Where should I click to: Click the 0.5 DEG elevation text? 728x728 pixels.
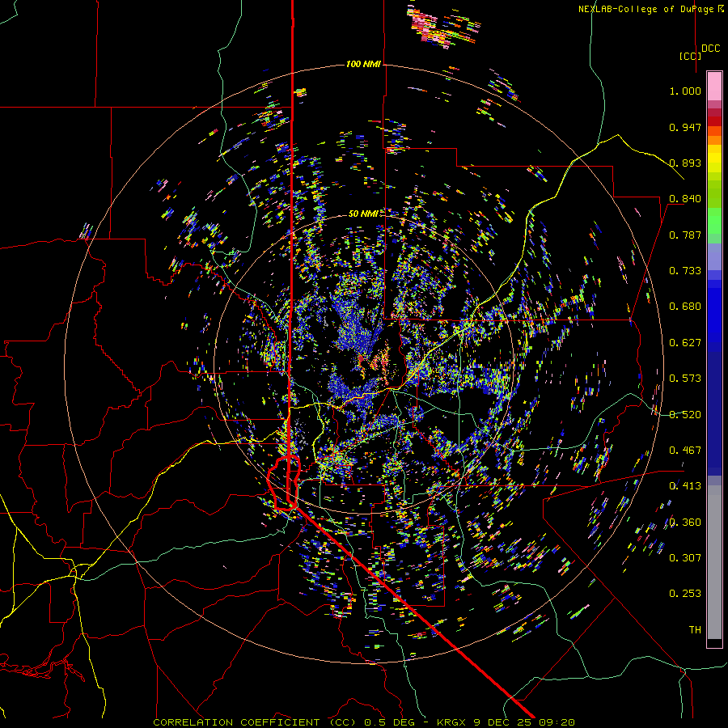[x=389, y=722]
